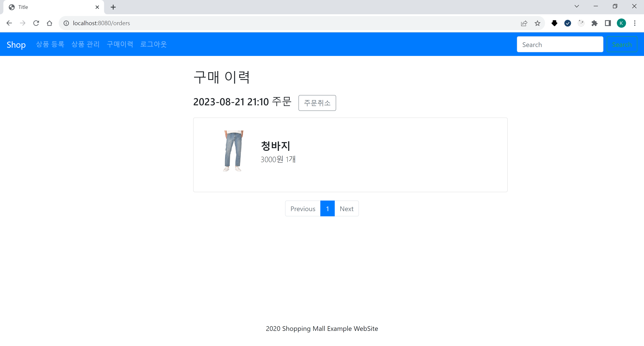The height and width of the screenshot is (346, 644).
Task: Cancel the order with 주문취소 button
Action: [x=317, y=103]
